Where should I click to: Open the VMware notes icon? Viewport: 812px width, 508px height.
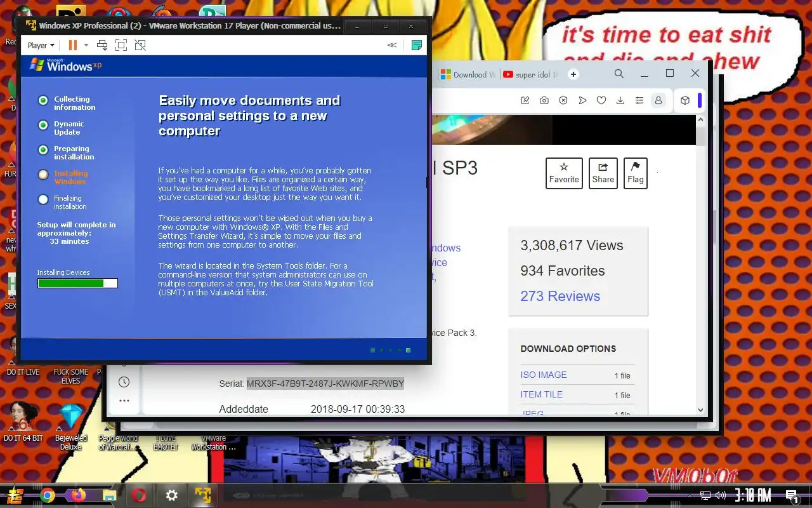tap(417, 45)
